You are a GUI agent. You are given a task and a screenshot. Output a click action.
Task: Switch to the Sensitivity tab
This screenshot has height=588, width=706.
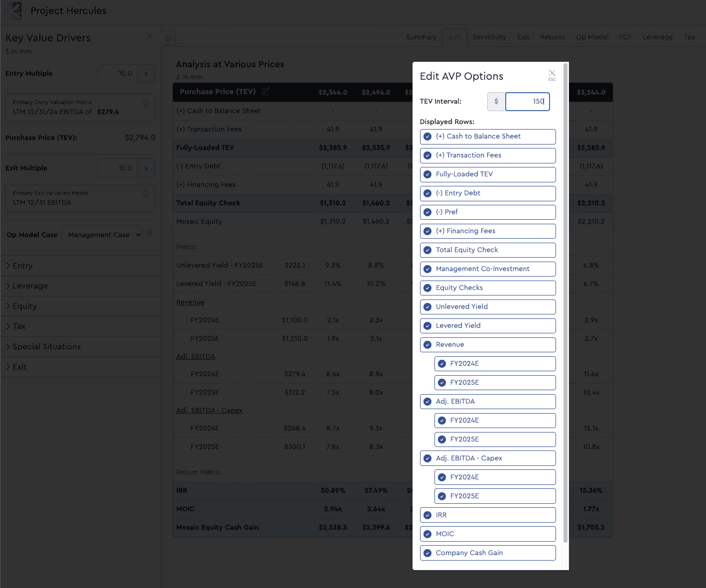click(x=489, y=37)
